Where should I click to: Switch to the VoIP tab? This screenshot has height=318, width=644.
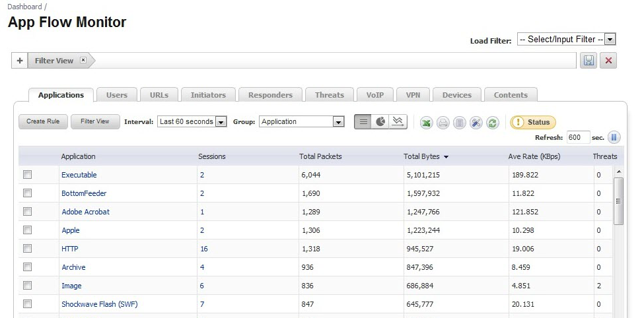tap(375, 95)
